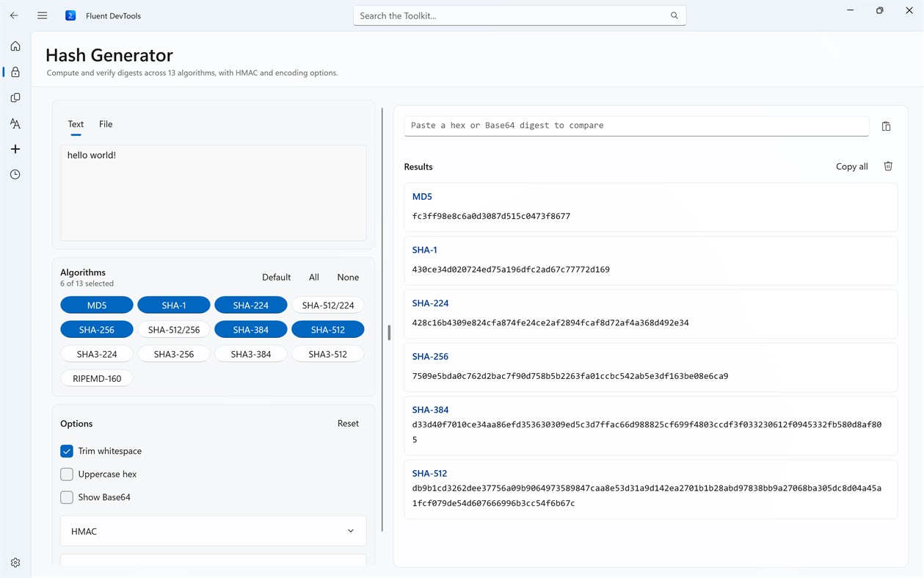Toggle the MD5 algorithm chip
This screenshot has width=924, height=578.
97,305
